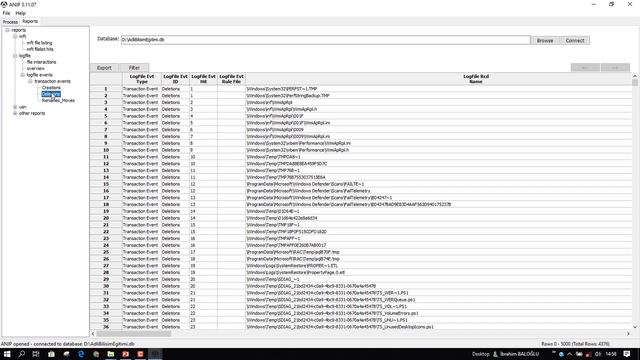
Task: Click the horizontal scrollbar thumb under table
Action: [x=133, y=333]
